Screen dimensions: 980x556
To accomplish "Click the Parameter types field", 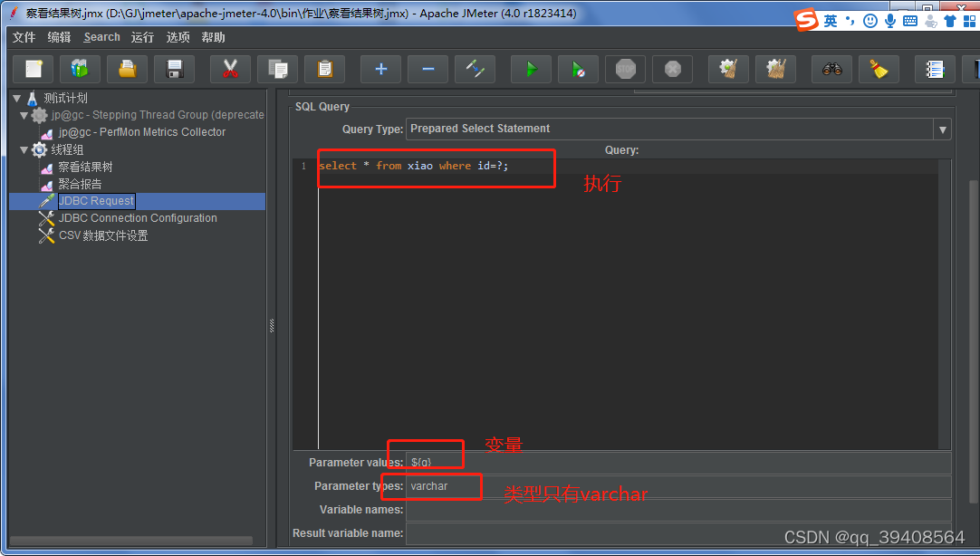I will point(678,486).
